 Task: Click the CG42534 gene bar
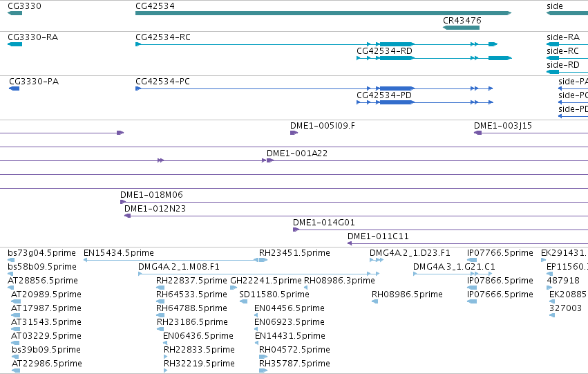tap(323, 13)
